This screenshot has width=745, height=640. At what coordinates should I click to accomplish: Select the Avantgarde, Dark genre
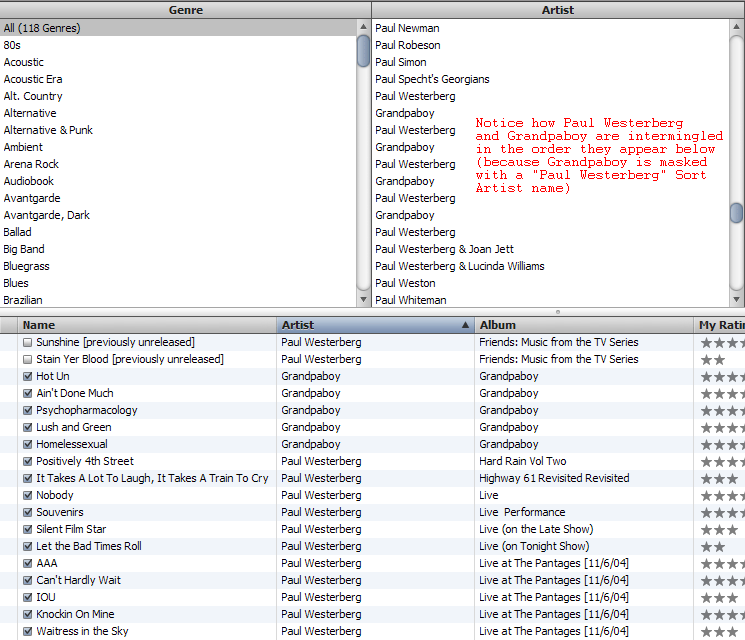(x=178, y=215)
